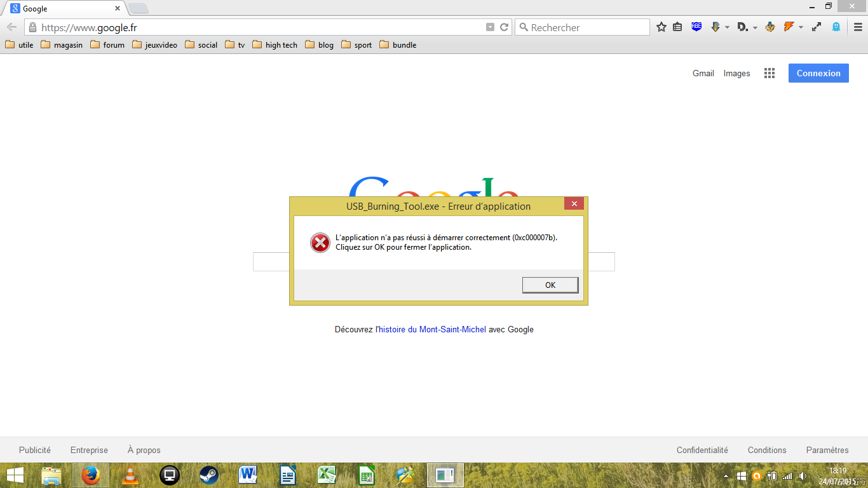The height and width of the screenshot is (488, 868).
Task: Expand the download arrow extension dropdown
Action: point(727,28)
